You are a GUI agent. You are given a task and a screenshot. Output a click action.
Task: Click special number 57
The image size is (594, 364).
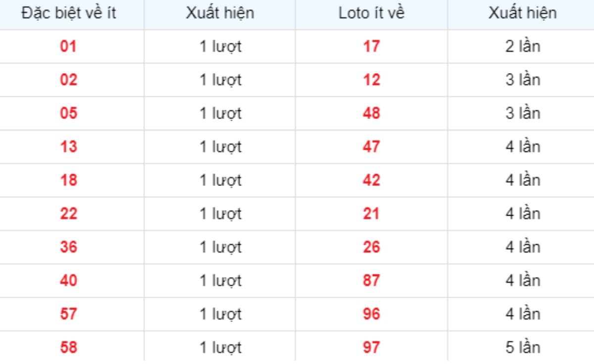click(x=69, y=314)
